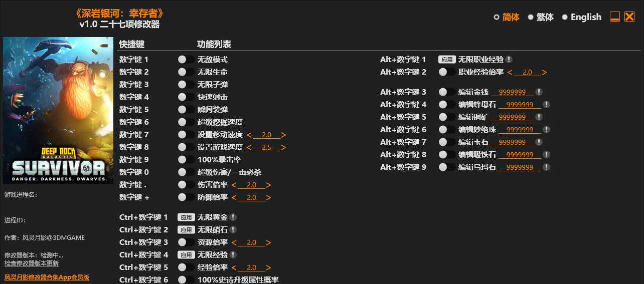Click info icon next to 编辑蜂母石 value
This screenshot has width=644, height=284.
point(546,105)
